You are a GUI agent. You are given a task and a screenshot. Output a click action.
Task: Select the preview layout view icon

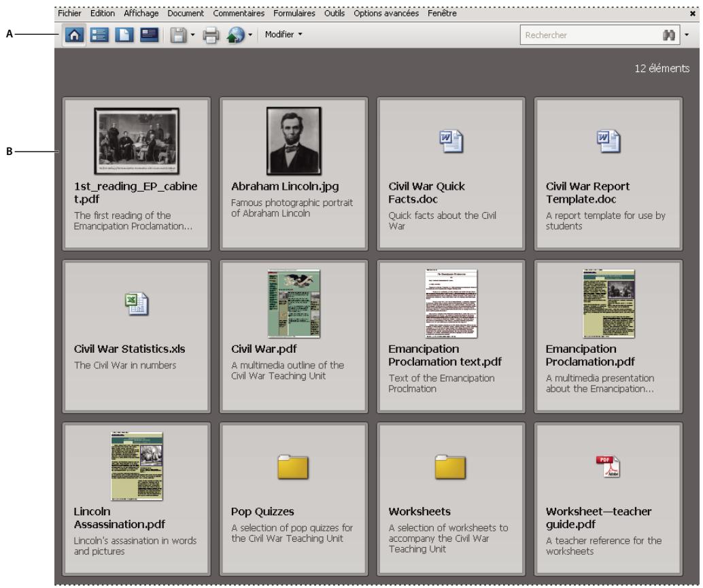pyautogui.click(x=149, y=35)
